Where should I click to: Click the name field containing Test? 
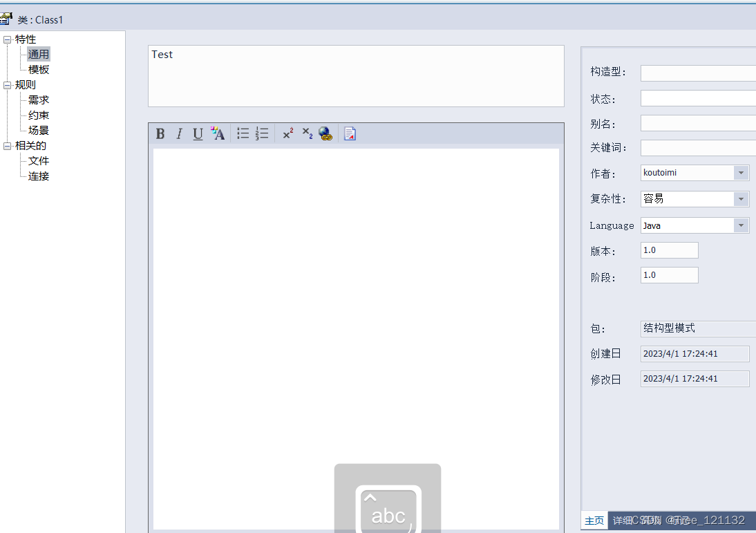pos(356,76)
